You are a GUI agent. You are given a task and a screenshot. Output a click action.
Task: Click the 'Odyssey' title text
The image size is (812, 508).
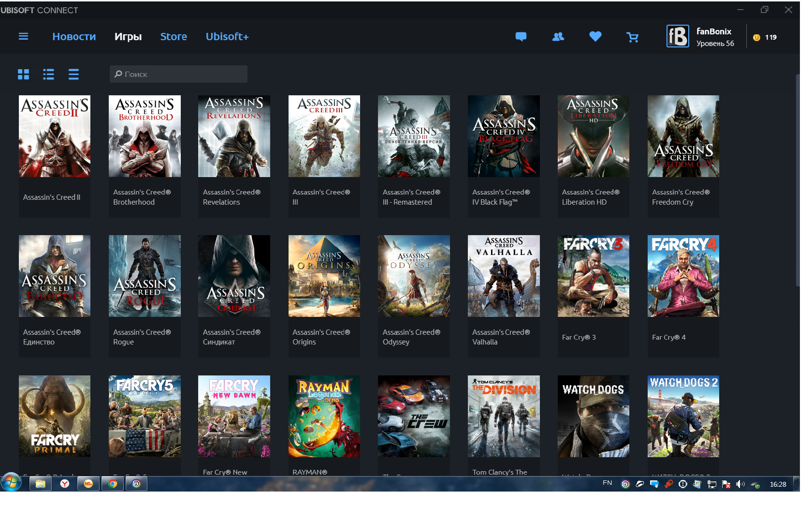(x=396, y=342)
